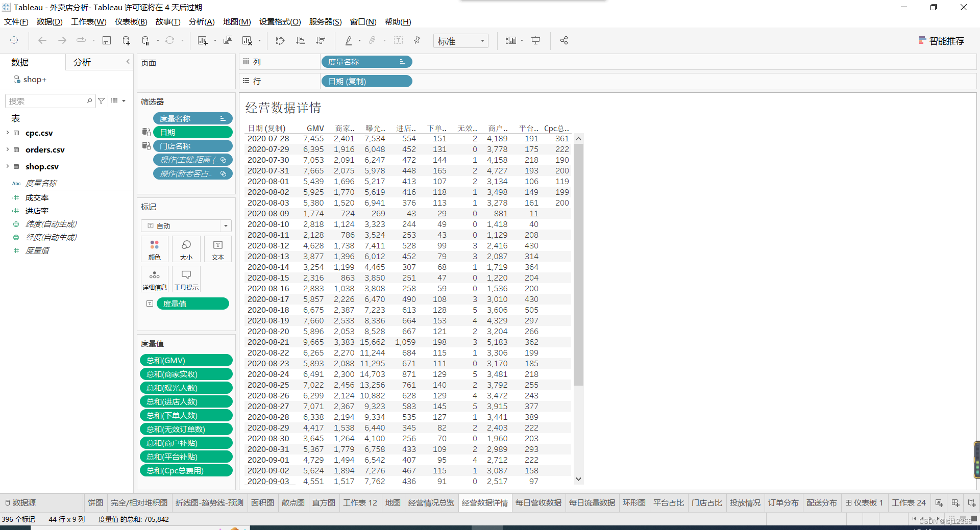Click the redo forward arrow

[62, 40]
